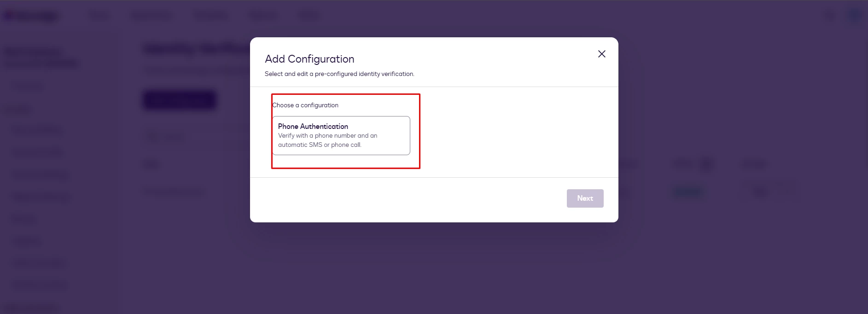Select the Phone Authentication configuration card
The height and width of the screenshot is (314, 868).
point(341,135)
